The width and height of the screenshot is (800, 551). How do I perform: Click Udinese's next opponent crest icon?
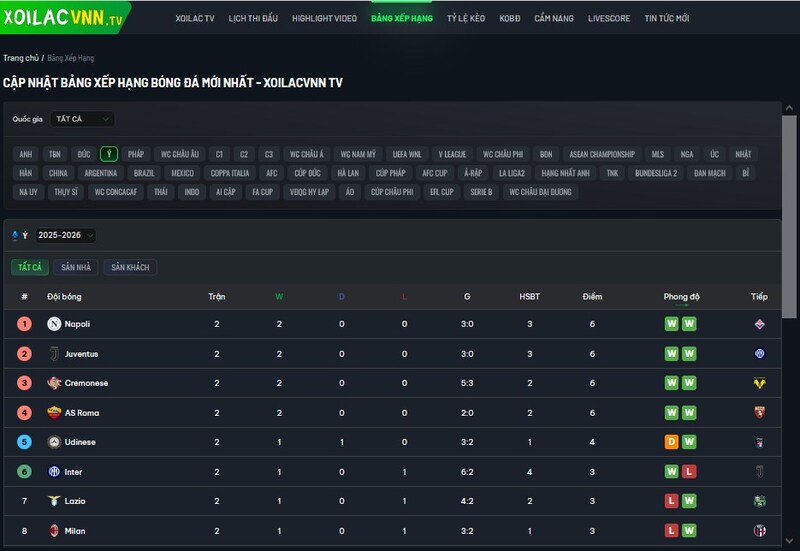760,442
